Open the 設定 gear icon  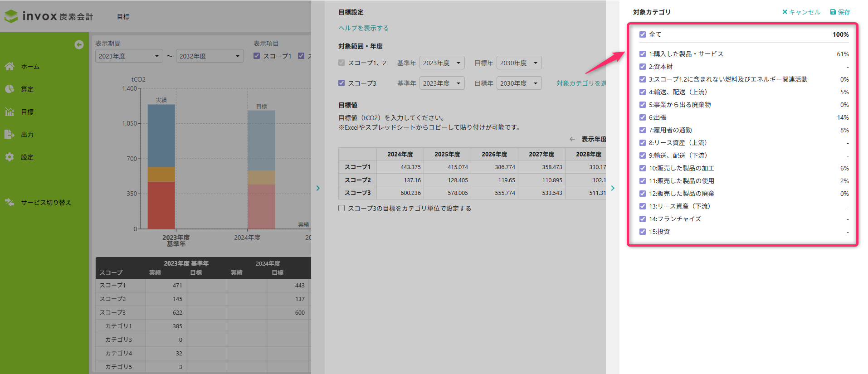[x=10, y=157]
